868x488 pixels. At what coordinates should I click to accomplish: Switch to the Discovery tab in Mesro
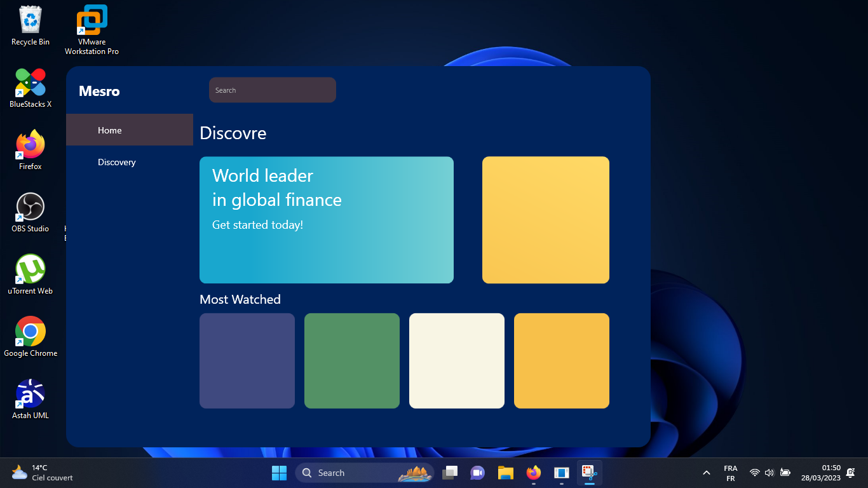click(116, 162)
